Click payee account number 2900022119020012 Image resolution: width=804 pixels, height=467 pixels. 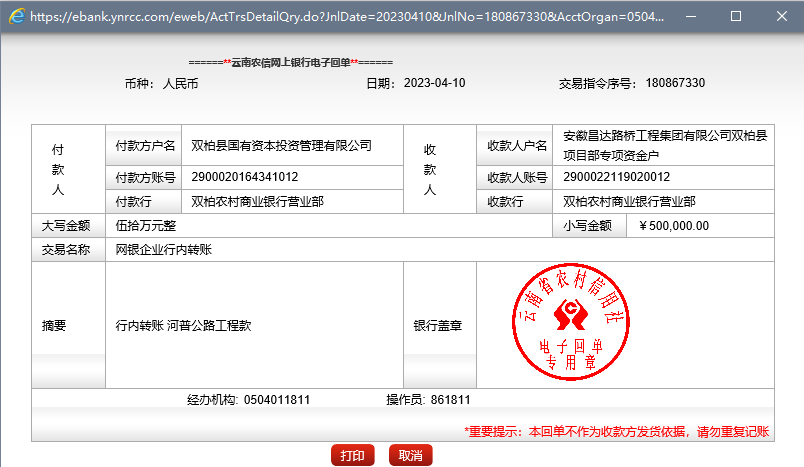click(616, 177)
